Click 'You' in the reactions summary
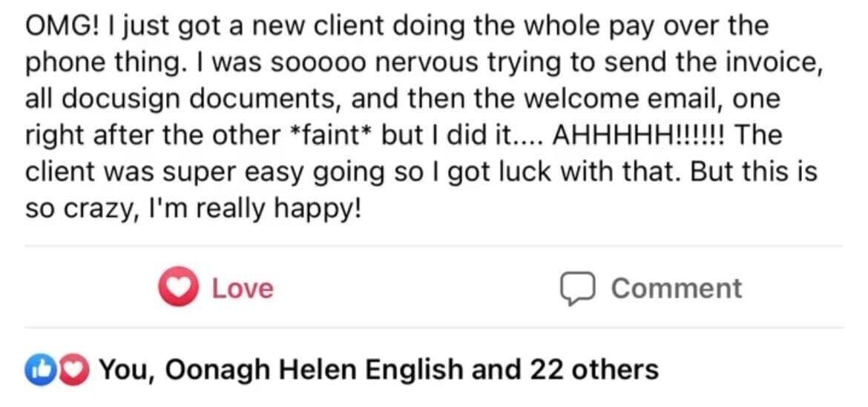This screenshot has width=868, height=407. (128, 369)
